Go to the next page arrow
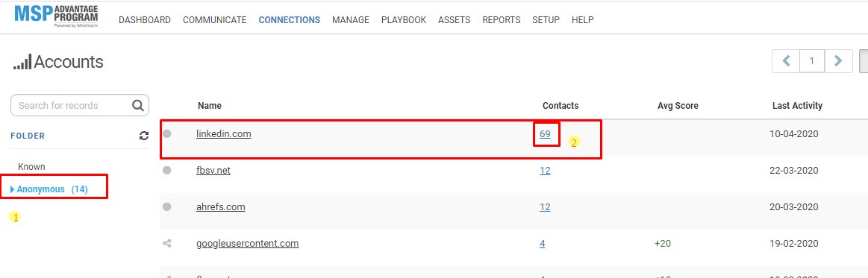This screenshot has width=868, height=278. [x=838, y=61]
